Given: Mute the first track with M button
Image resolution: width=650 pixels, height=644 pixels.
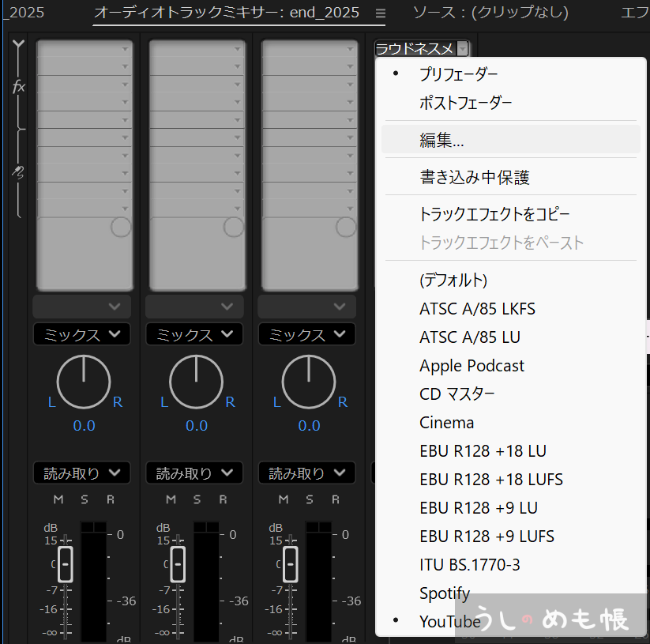Looking at the screenshot, I should pyautogui.click(x=58, y=499).
